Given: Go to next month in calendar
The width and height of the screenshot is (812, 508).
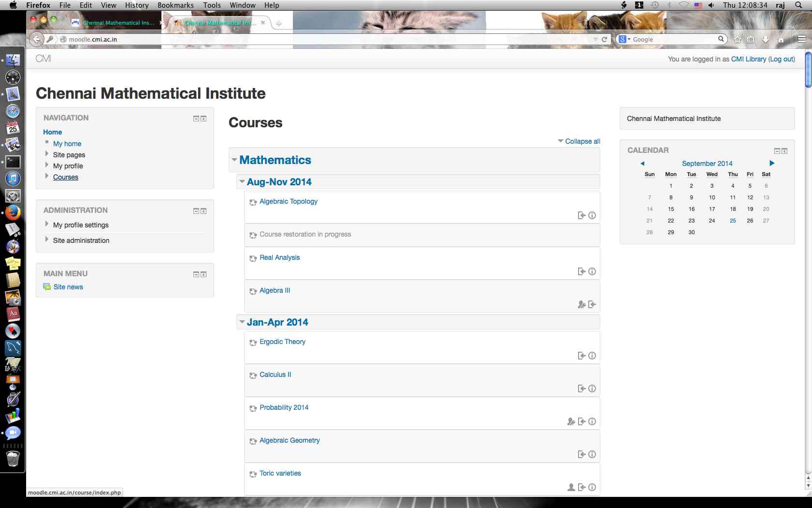Looking at the screenshot, I should 772,164.
